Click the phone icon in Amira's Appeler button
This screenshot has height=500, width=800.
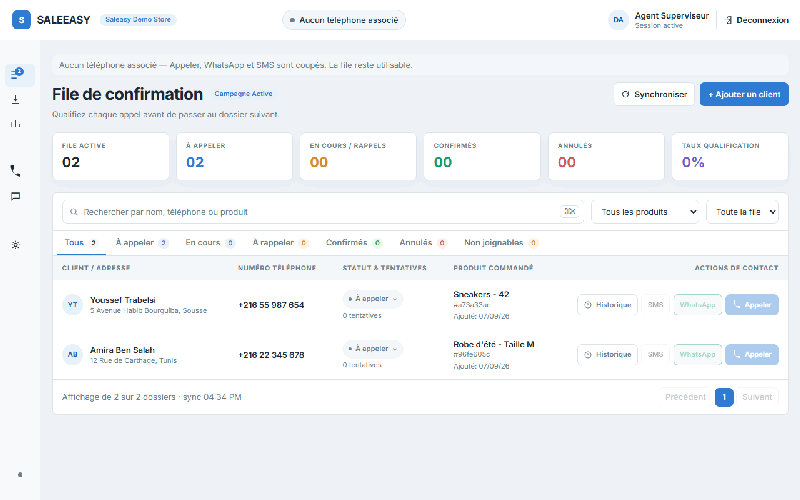(x=736, y=354)
